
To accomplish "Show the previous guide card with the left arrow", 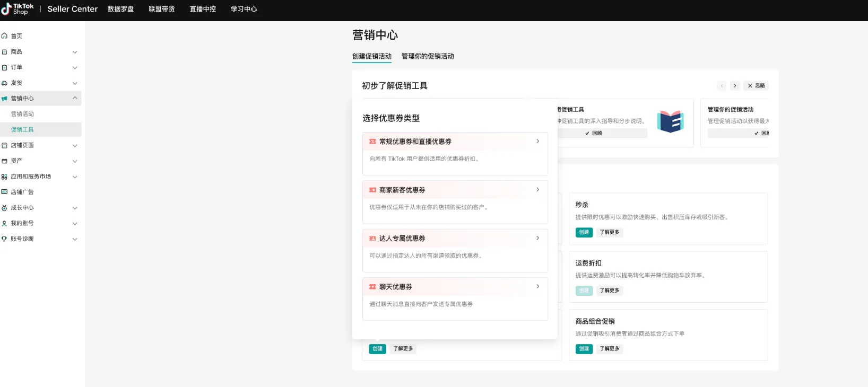I will pos(722,85).
